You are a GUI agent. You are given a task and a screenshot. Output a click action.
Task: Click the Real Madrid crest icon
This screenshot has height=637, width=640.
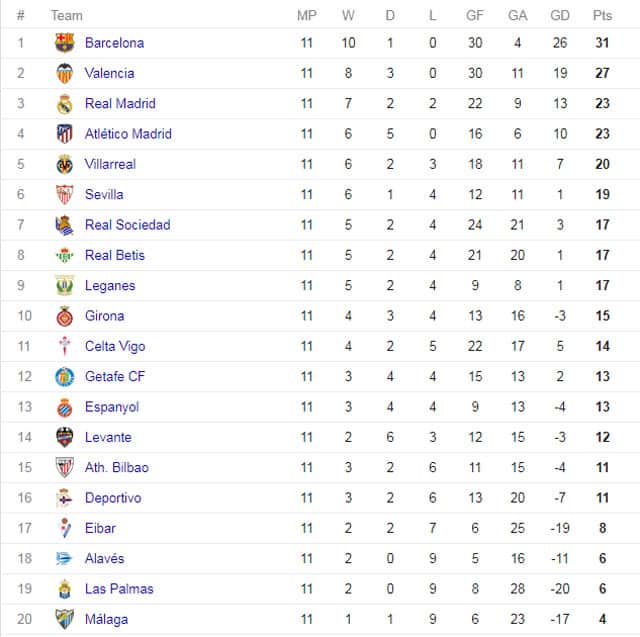64,104
